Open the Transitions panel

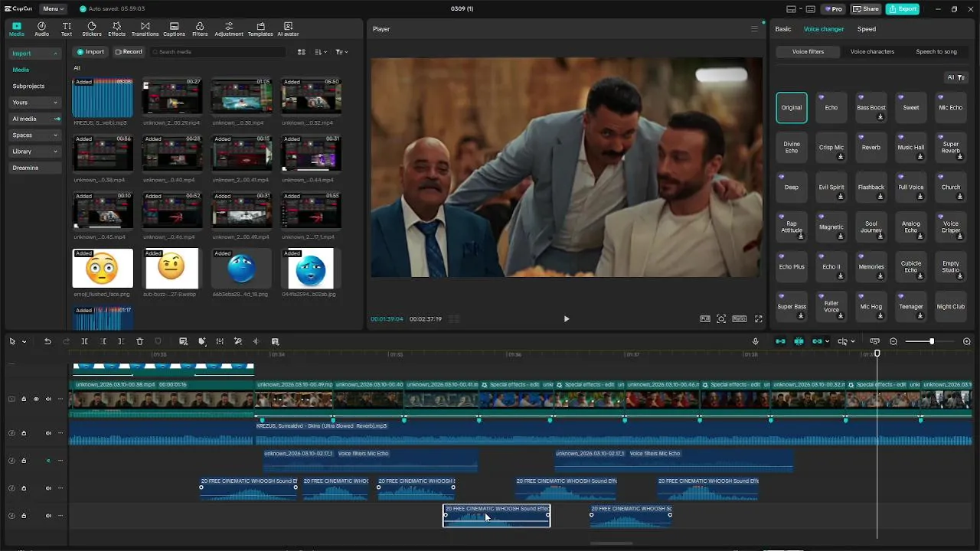(145, 29)
